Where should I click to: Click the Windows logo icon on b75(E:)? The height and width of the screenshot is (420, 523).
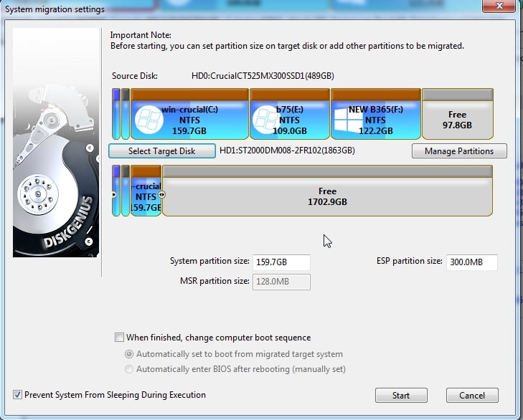[266, 120]
